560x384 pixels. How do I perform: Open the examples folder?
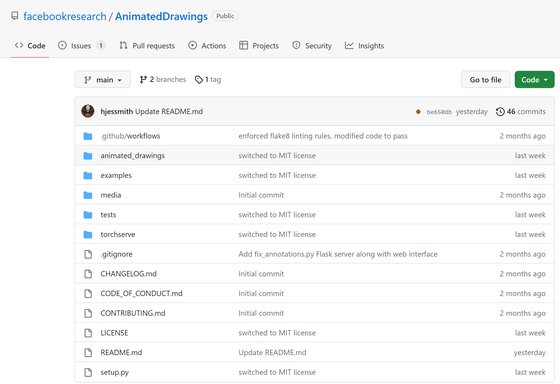(x=116, y=175)
